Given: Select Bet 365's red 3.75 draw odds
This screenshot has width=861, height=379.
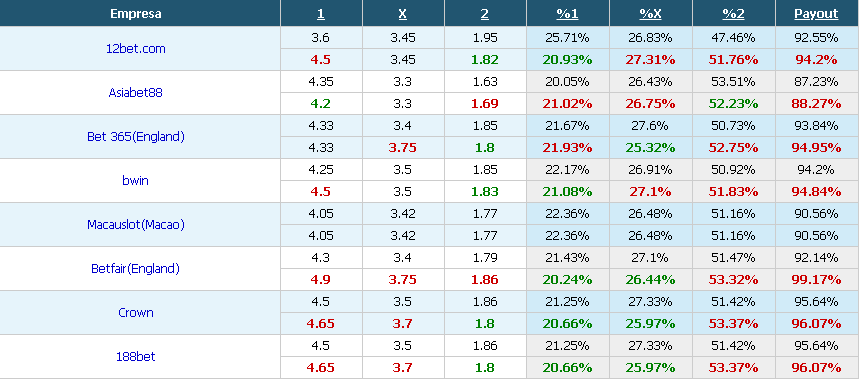Looking at the screenshot, I should point(402,148).
